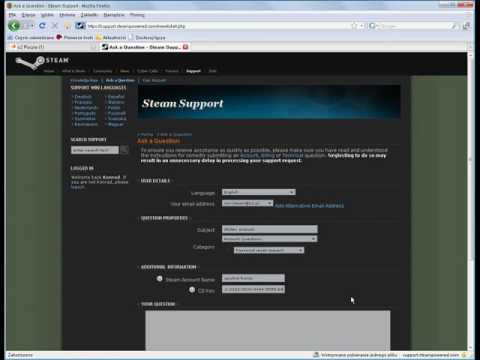Open the Aktualności bookmark folder
The width and height of the screenshot is (480, 360).
coord(111,38)
